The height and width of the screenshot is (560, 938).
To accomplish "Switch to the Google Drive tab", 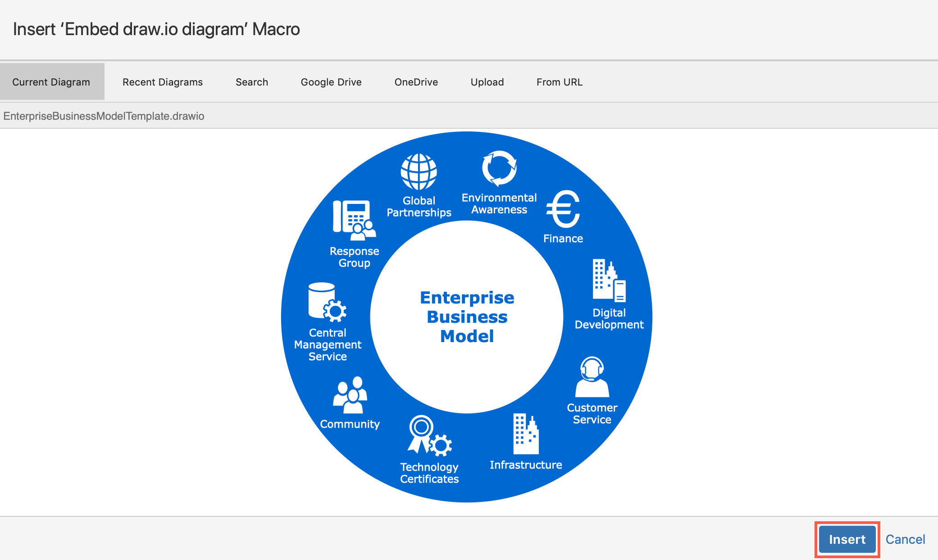I will pos(331,81).
